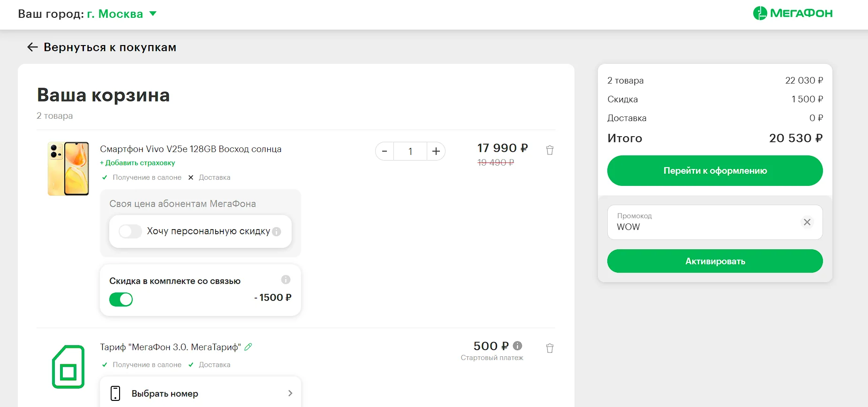The width and height of the screenshot is (868, 407).
Task: Turn off the bundle discount toggle
Action: pyautogui.click(x=121, y=299)
